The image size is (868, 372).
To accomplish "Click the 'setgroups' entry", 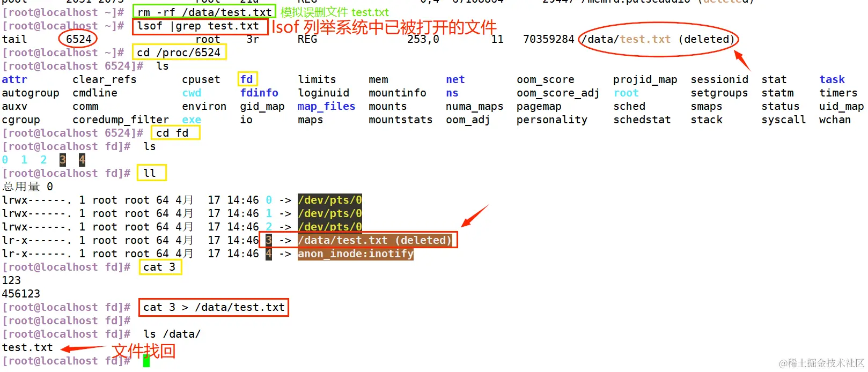I will 719,93.
